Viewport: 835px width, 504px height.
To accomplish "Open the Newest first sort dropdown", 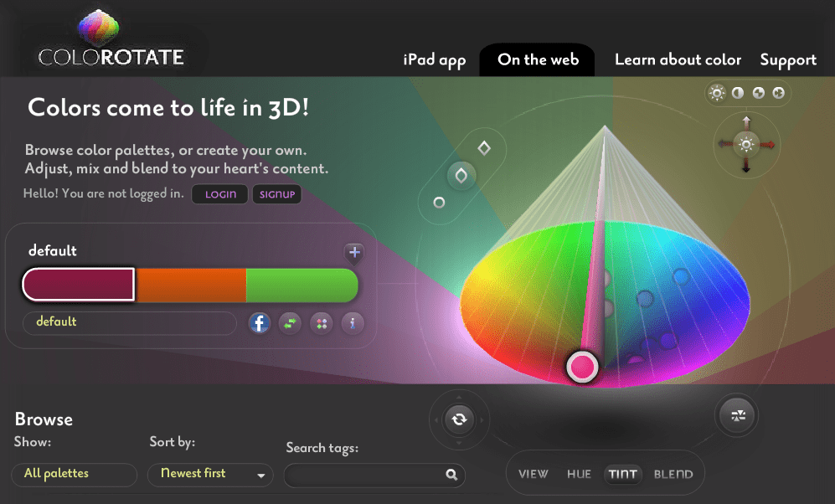I will tap(210, 475).
